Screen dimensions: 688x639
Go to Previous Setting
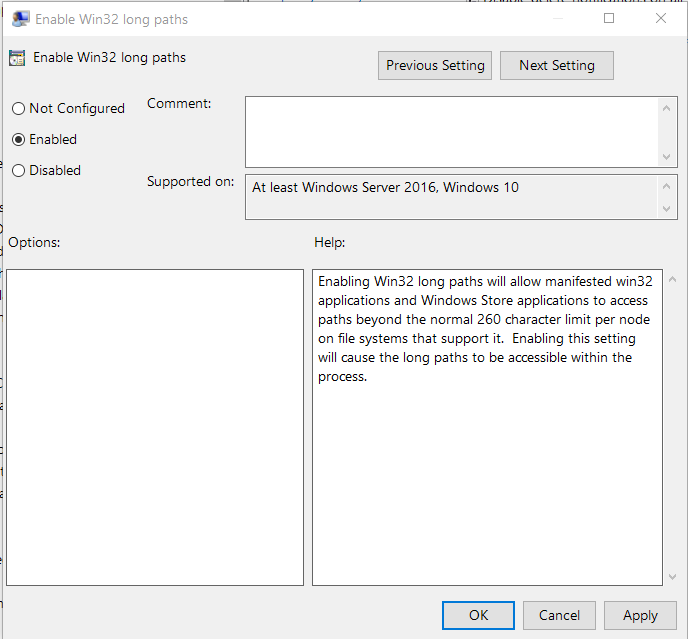coord(435,65)
